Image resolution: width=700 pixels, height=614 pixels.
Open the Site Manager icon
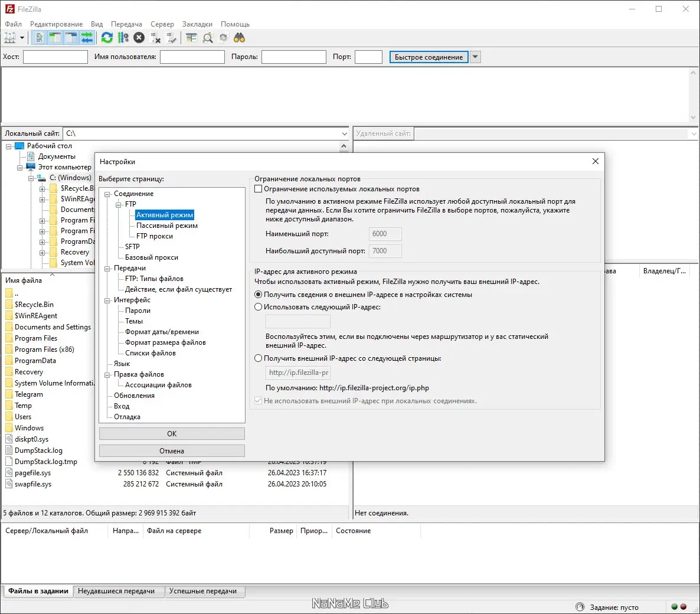(x=10, y=38)
